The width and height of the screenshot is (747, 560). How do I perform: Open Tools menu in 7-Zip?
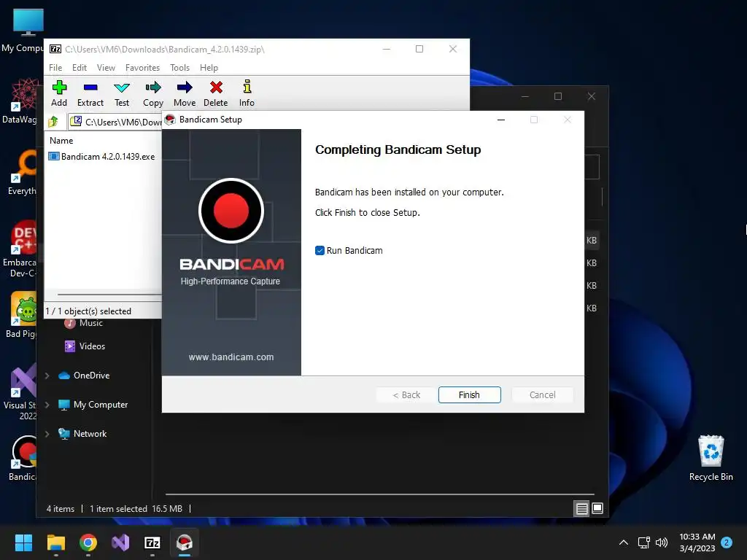pos(179,68)
